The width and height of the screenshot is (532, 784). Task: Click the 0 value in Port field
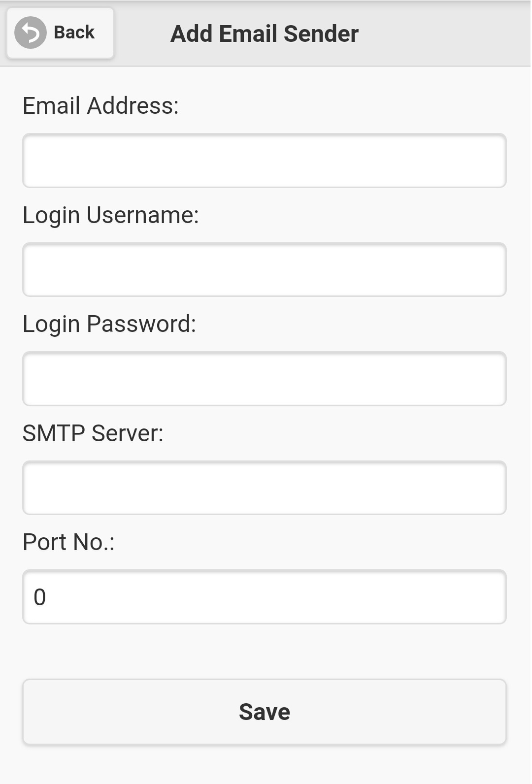pos(40,597)
